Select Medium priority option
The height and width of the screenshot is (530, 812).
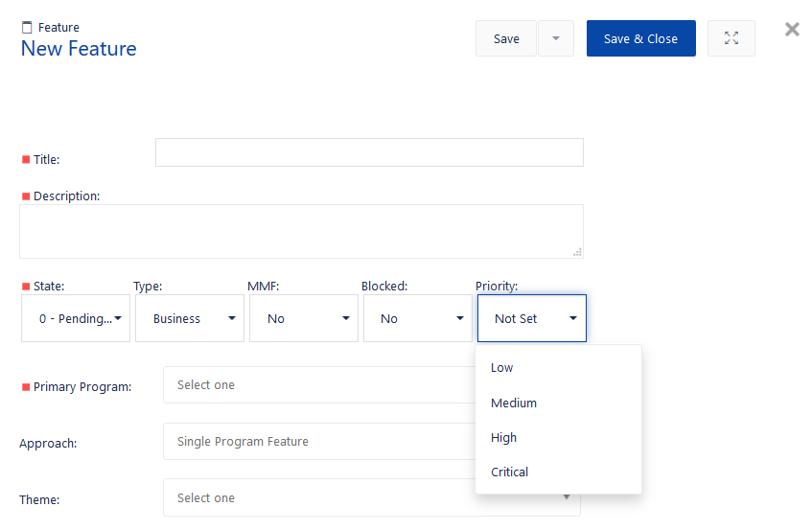coord(558,403)
